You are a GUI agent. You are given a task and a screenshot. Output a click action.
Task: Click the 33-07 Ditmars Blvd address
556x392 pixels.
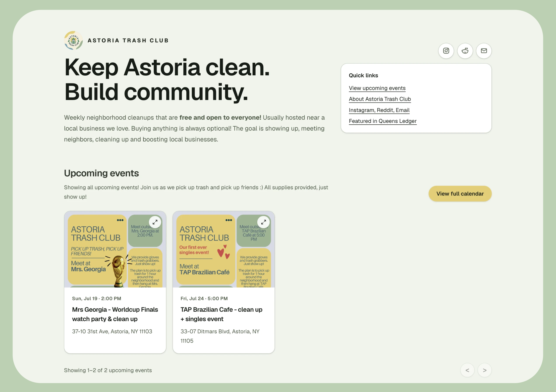click(x=220, y=336)
